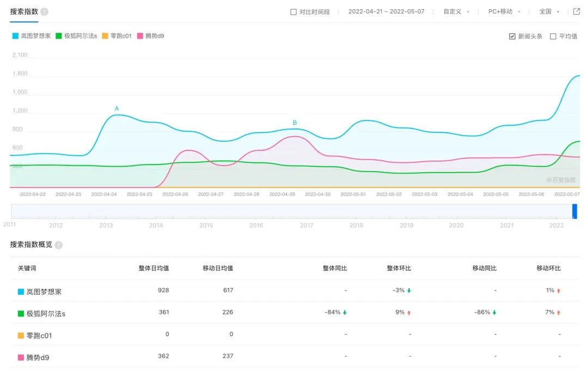Toggle 岚图梦想家 legend series icon

15,36
